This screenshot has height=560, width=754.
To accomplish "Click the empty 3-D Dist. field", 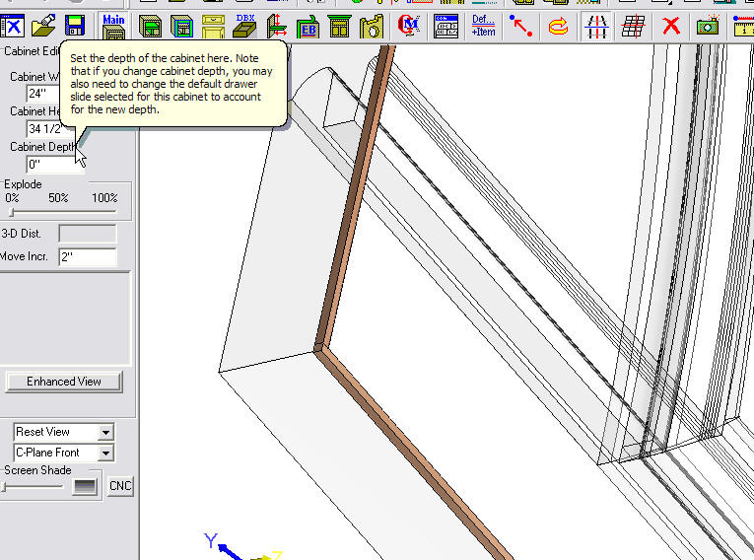I will point(88,234).
